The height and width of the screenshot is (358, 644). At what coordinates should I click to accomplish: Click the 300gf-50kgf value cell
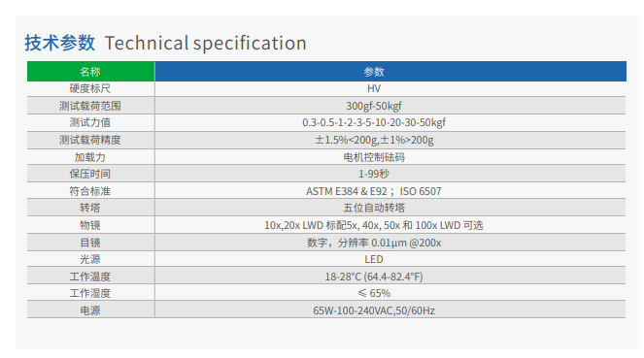(x=374, y=106)
